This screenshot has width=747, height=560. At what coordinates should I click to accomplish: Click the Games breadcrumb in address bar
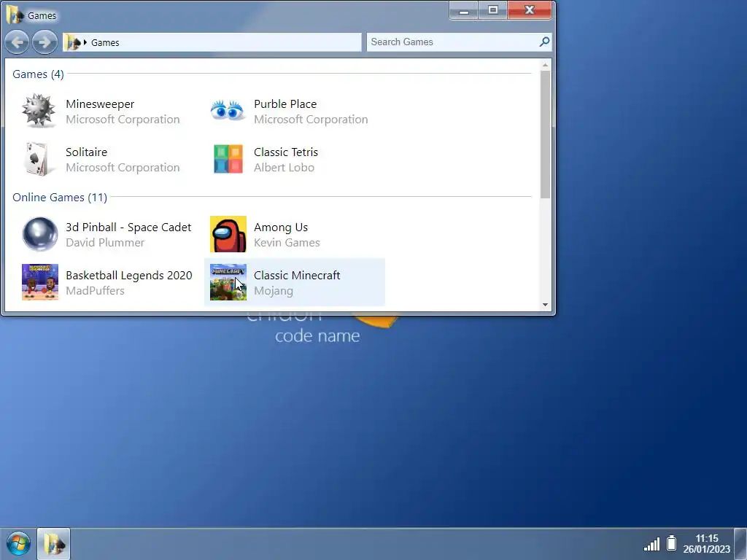[x=105, y=42]
